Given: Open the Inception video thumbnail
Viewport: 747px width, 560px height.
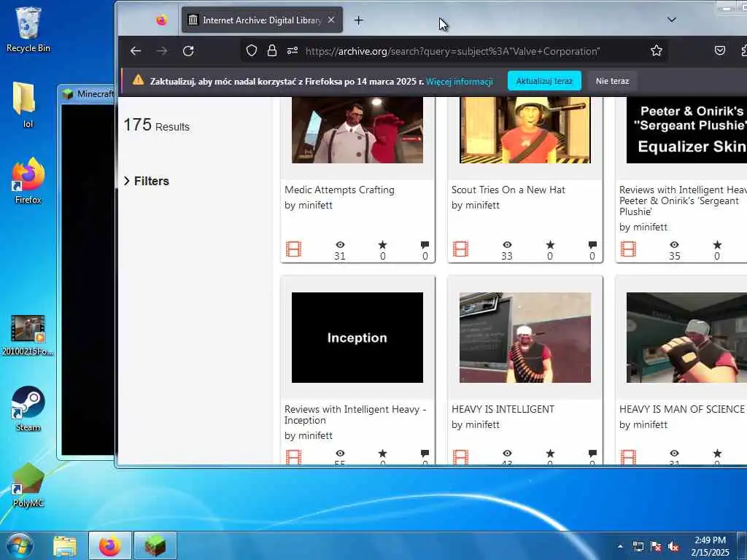Looking at the screenshot, I should click(357, 338).
